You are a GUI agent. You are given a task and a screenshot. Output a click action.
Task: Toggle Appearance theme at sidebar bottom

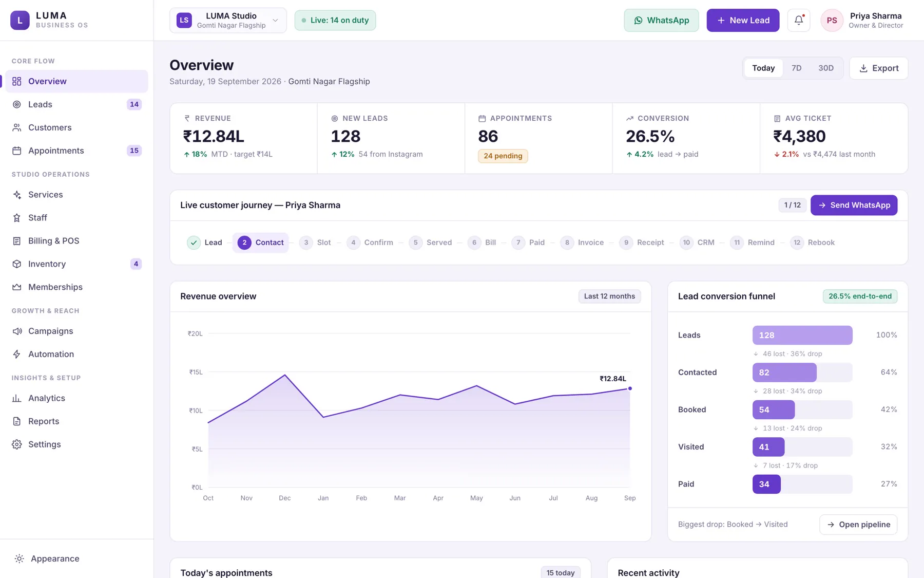click(47, 558)
